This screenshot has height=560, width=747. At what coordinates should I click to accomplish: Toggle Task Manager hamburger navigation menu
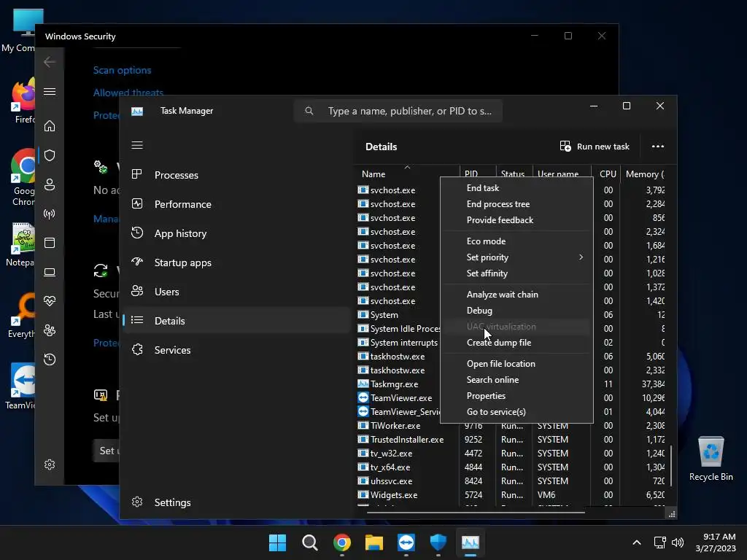pos(137,145)
